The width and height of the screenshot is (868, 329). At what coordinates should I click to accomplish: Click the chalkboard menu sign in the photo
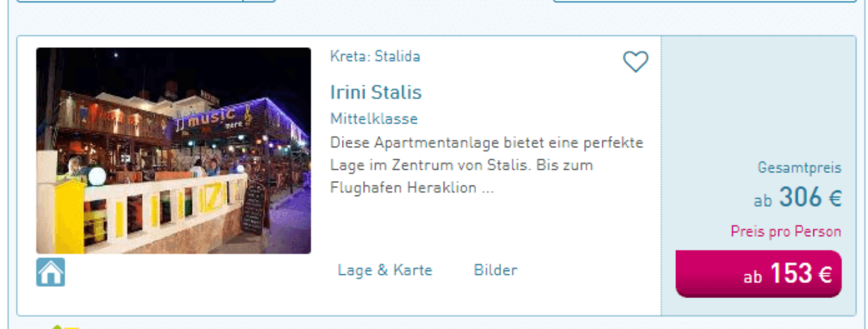point(254,207)
